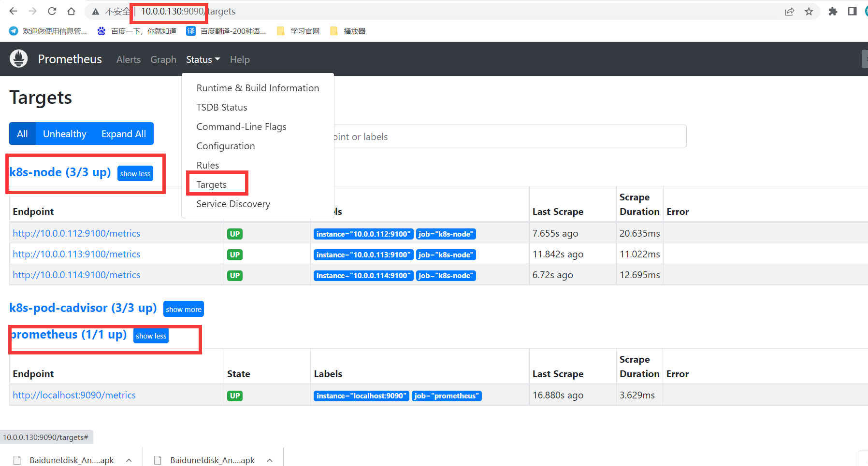
Task: Click the Prometheus brand title
Action: pyautogui.click(x=70, y=59)
